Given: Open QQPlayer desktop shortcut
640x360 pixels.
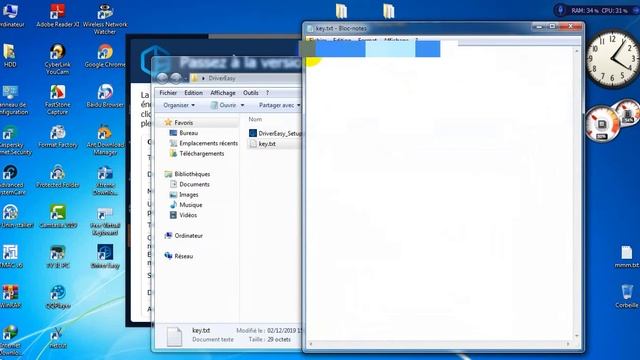Looking at the screenshot, I should pos(58,297).
